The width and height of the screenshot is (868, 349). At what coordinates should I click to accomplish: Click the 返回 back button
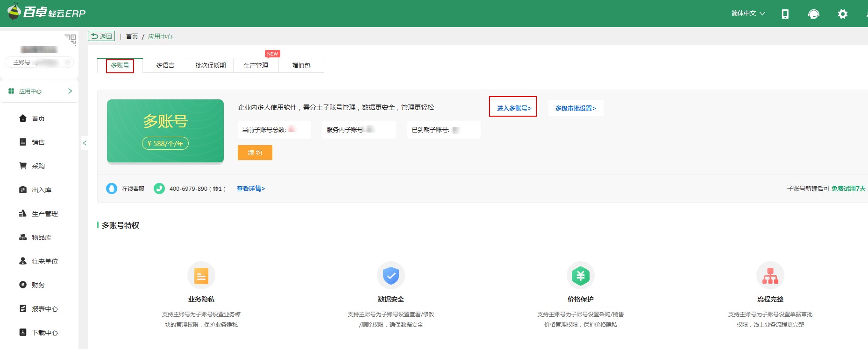101,36
